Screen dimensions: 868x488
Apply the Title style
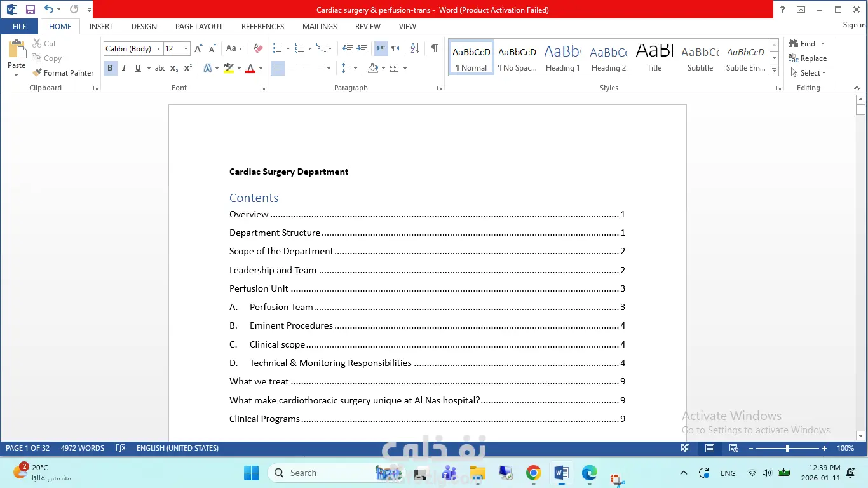[x=654, y=58]
